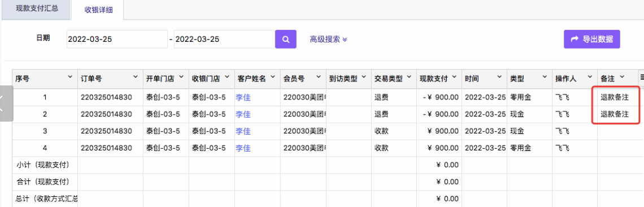Click 导出数据 export data button
Screen dimensions: 644x207
tap(592, 40)
